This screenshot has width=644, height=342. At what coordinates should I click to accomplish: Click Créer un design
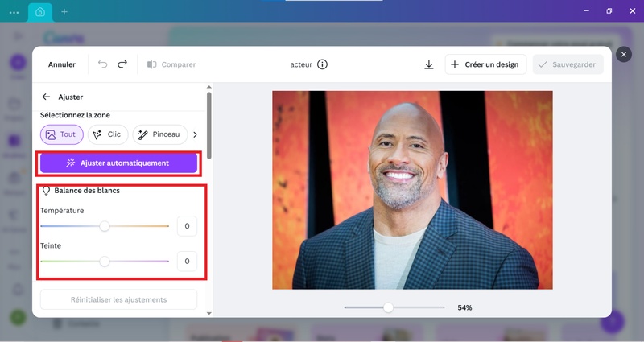[485, 64]
